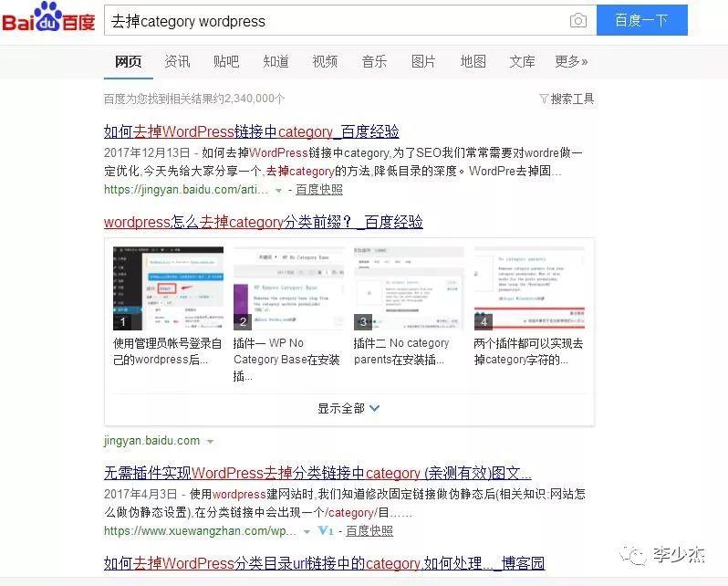Go to the 音乐 tab
This screenshot has height=586, width=728.
[374, 61]
